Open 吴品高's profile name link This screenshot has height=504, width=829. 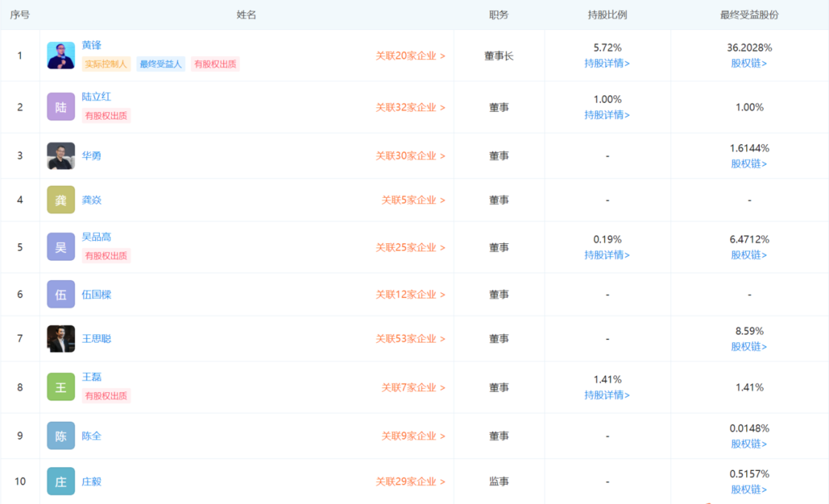coord(97,237)
